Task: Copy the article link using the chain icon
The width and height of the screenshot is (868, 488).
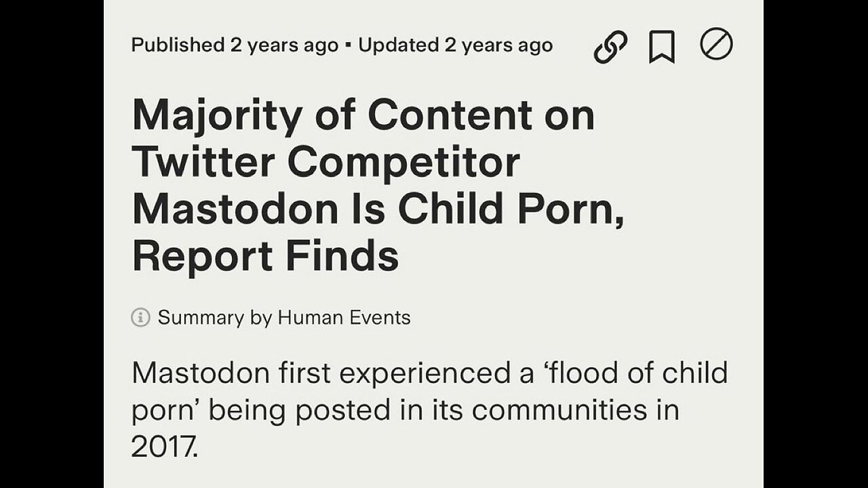Action: coord(610,47)
